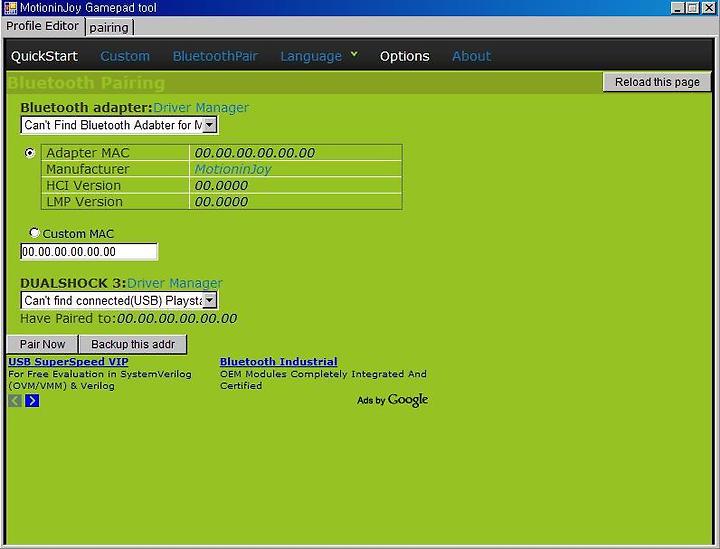Go to the next ad with the right arrow
Image resolution: width=720 pixels, height=549 pixels.
pos(32,401)
